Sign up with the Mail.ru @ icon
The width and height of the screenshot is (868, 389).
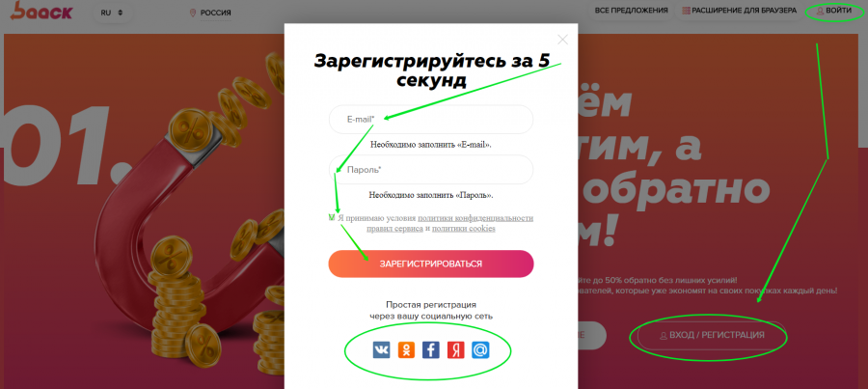(x=480, y=349)
